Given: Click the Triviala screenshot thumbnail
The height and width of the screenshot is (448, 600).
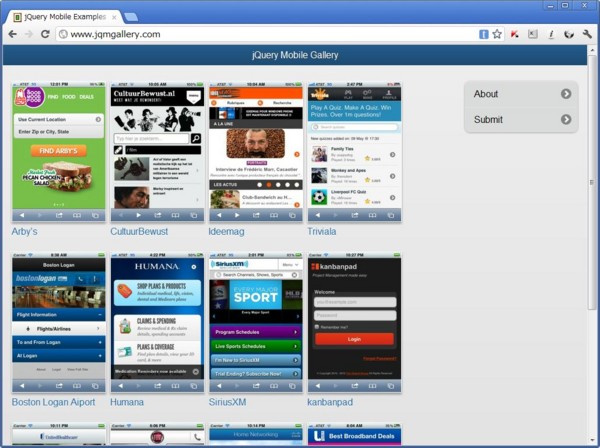Looking at the screenshot, I should (x=354, y=152).
